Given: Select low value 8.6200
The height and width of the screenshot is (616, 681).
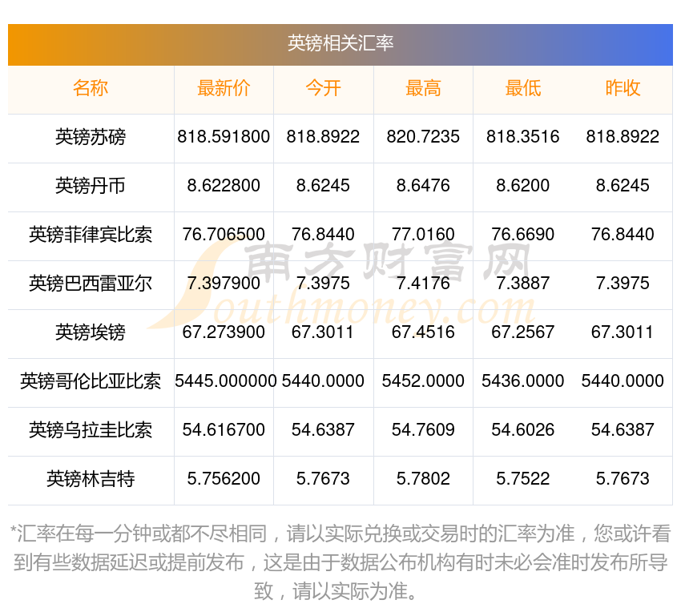Looking at the screenshot, I should point(523,186).
